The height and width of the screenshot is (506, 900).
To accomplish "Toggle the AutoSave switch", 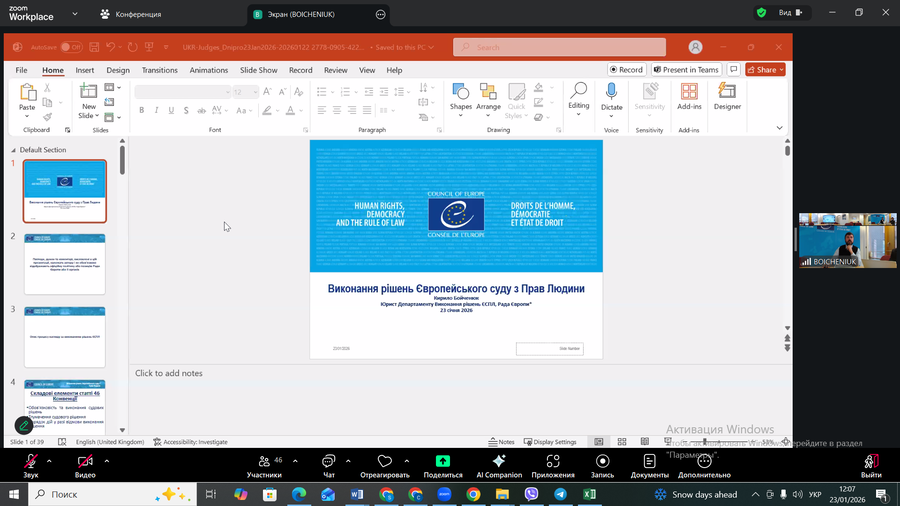I will 71,47.
